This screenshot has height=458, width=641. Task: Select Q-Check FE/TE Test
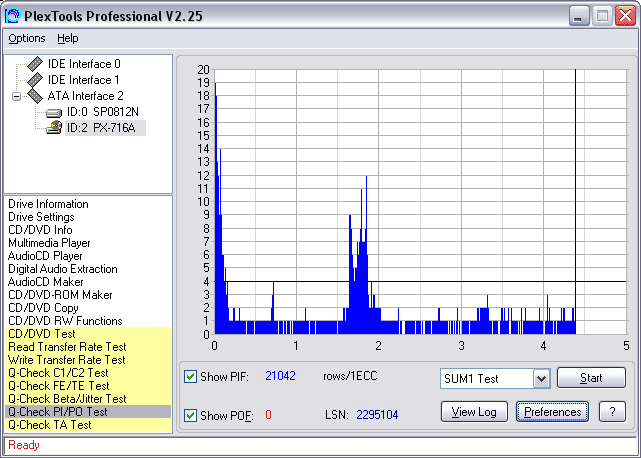88,386
